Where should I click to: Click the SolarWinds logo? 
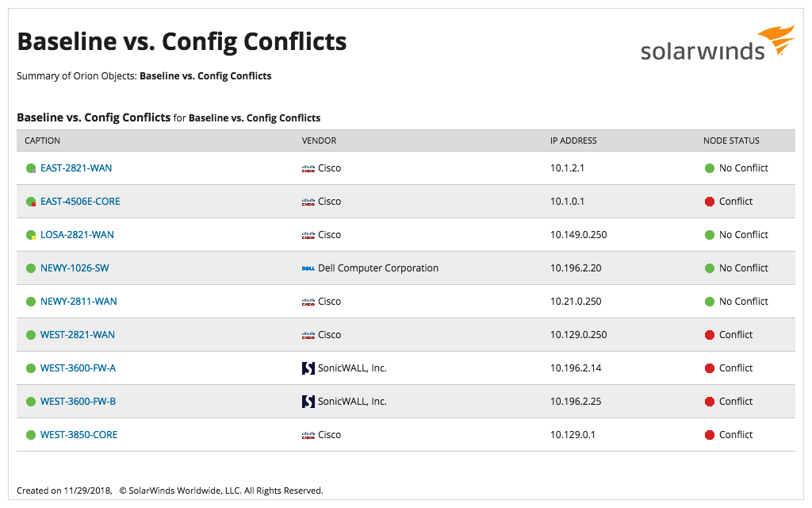click(x=717, y=44)
